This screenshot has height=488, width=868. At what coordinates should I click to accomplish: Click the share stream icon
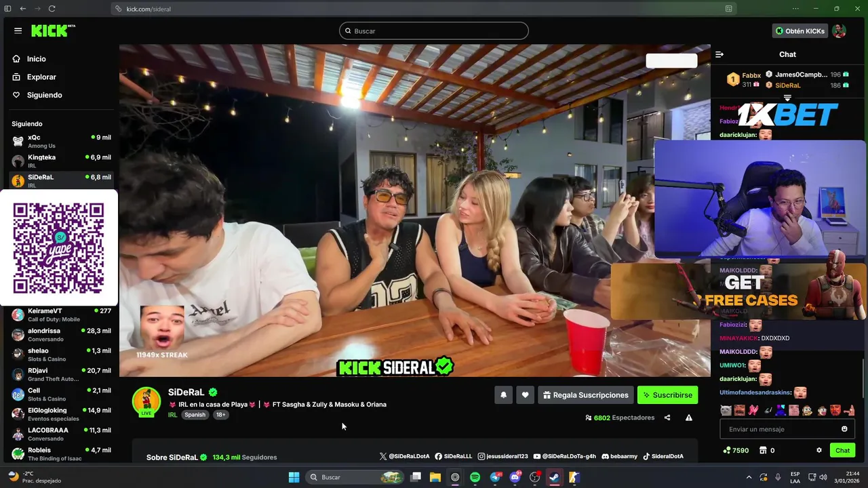tap(667, 418)
